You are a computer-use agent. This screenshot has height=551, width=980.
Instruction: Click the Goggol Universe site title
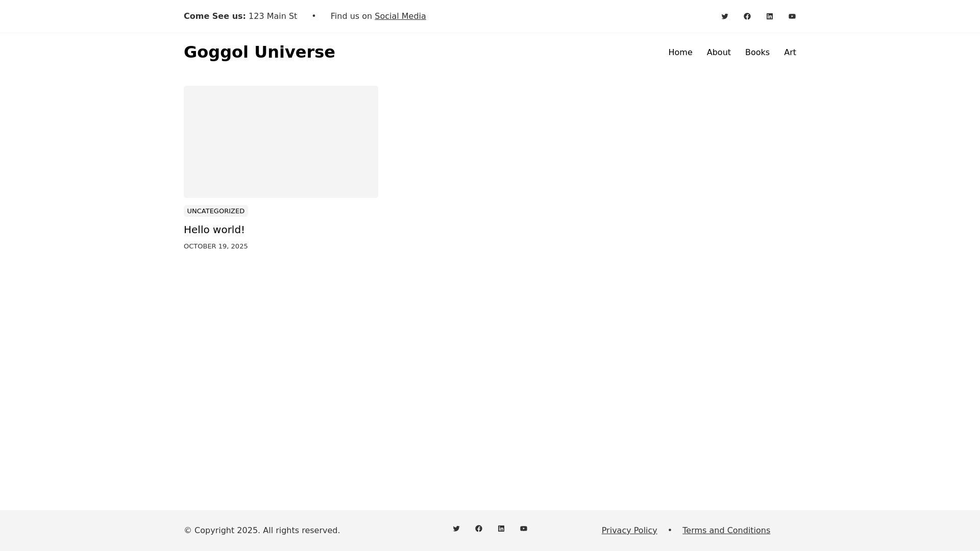pyautogui.click(x=259, y=52)
